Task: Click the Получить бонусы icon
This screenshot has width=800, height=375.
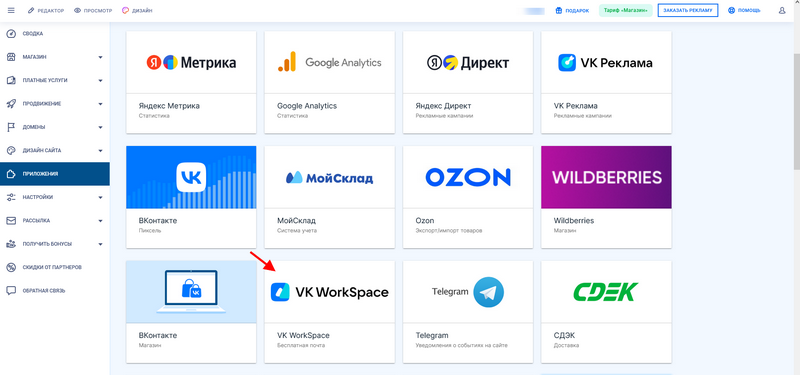Action: click(11, 244)
